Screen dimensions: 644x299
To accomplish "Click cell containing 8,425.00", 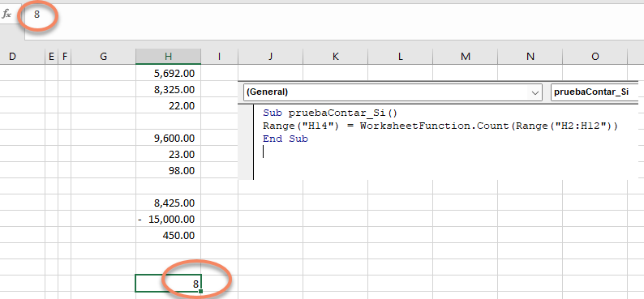I will click(168, 203).
